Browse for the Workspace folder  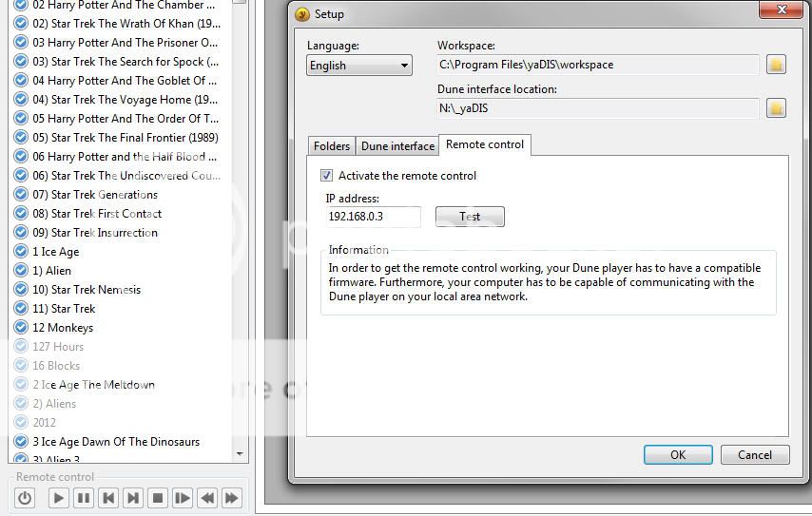pos(776,65)
